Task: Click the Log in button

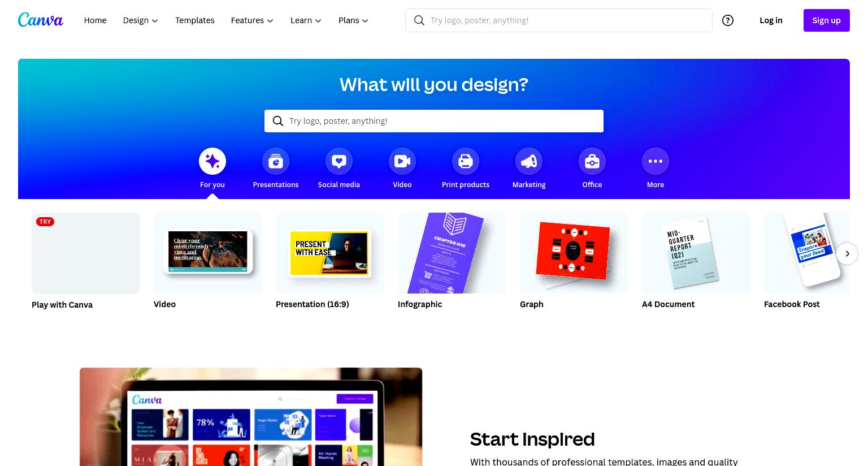Action: 771,20
